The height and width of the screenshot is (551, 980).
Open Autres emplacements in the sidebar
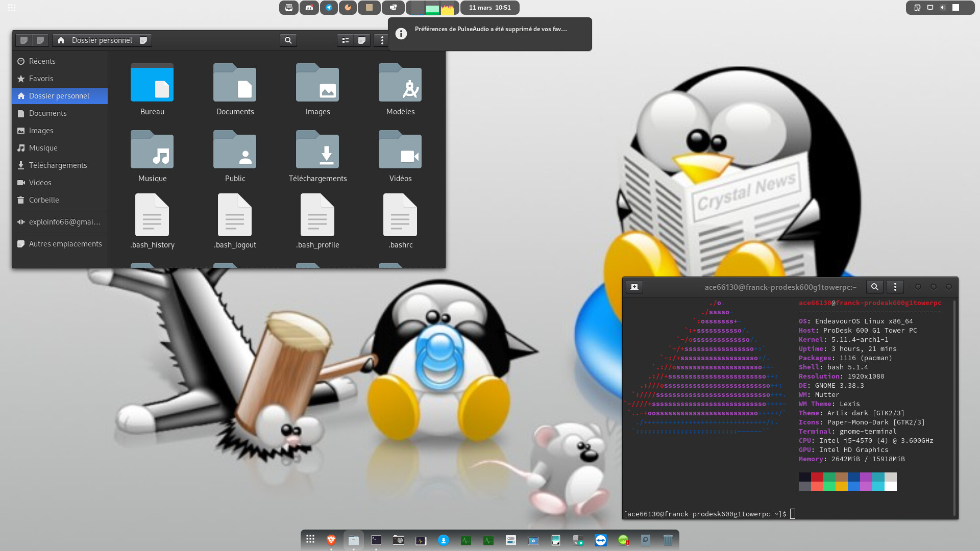(60, 244)
